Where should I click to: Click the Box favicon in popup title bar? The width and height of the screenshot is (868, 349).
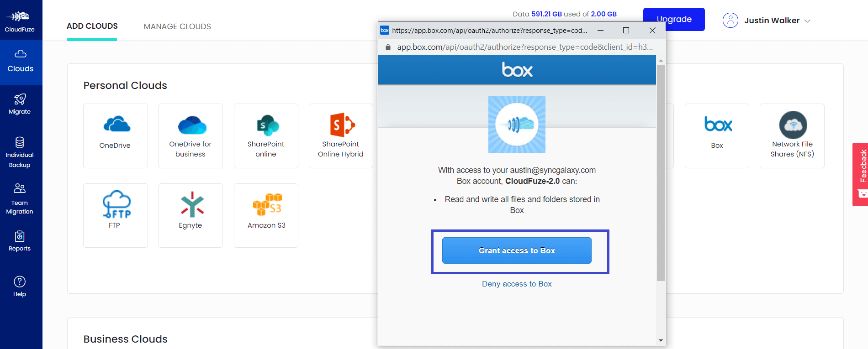(x=385, y=30)
